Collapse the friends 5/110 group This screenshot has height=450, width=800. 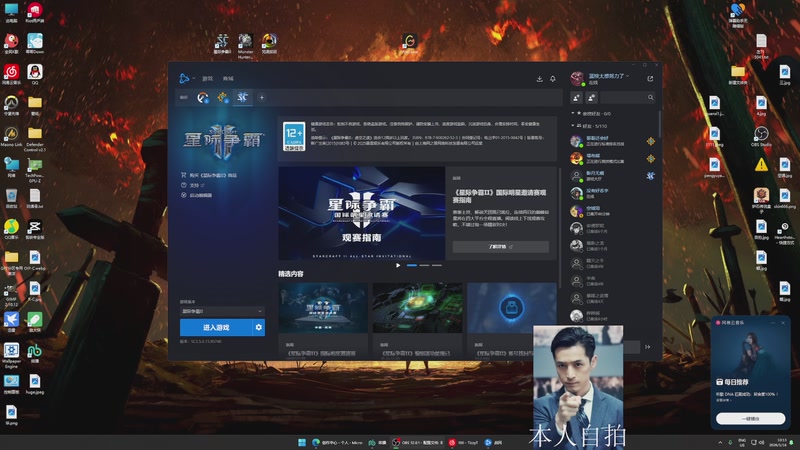572,126
